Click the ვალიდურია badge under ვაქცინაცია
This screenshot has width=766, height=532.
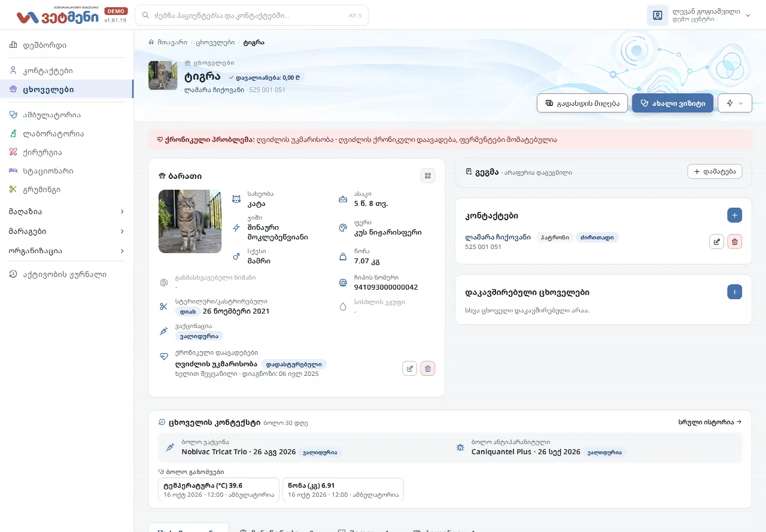(x=199, y=336)
